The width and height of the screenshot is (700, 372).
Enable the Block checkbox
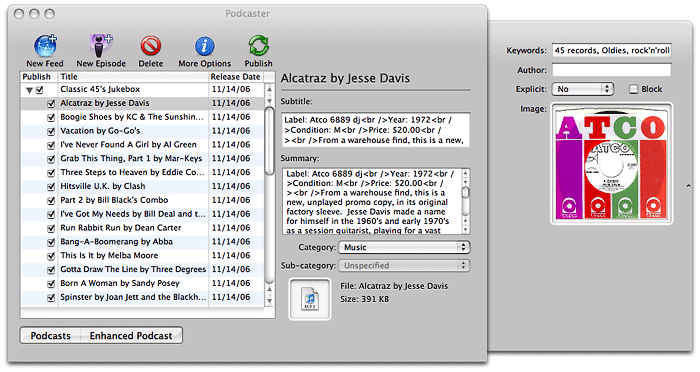coord(633,89)
